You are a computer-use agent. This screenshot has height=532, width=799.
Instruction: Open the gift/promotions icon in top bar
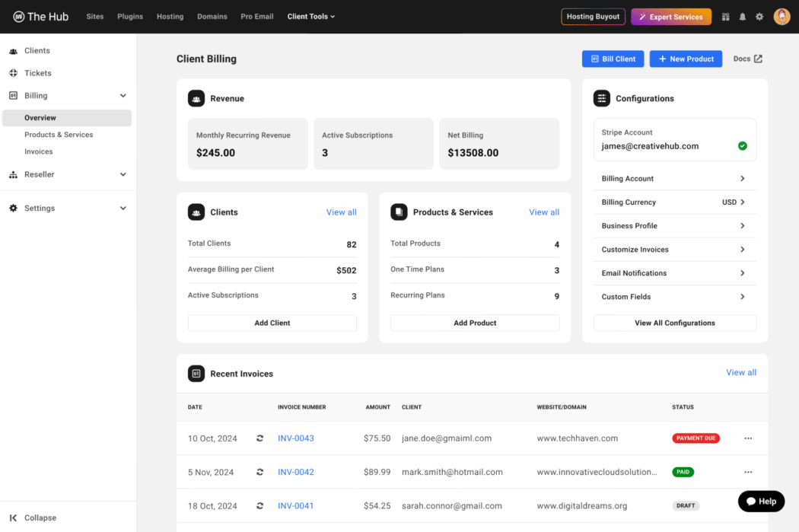click(x=725, y=16)
